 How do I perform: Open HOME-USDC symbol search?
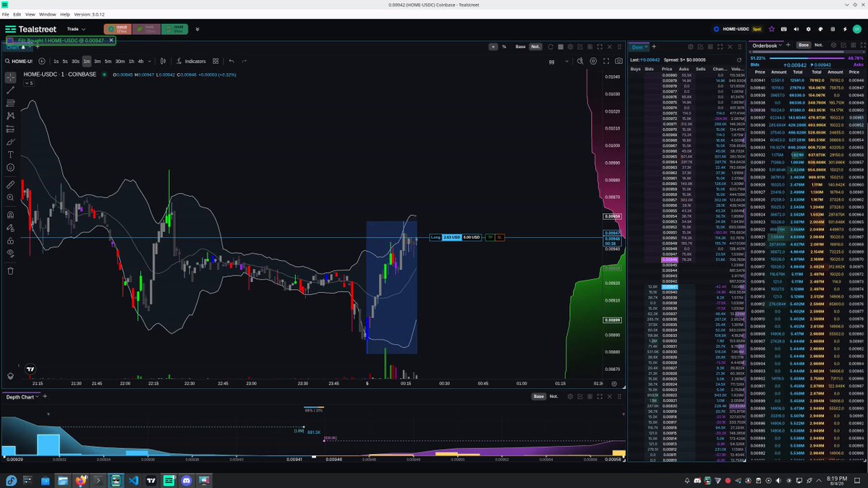[20, 61]
